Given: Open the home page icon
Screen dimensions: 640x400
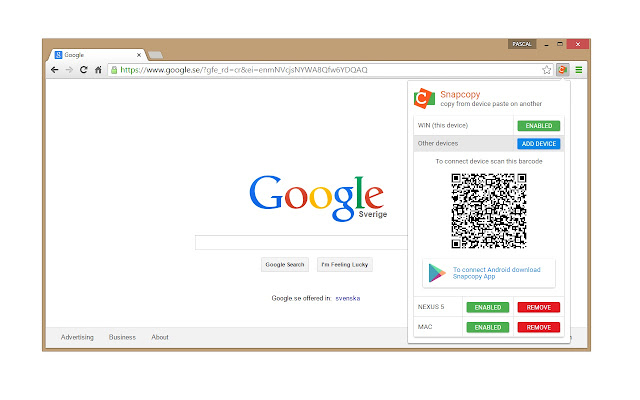Looking at the screenshot, I should (x=98, y=70).
